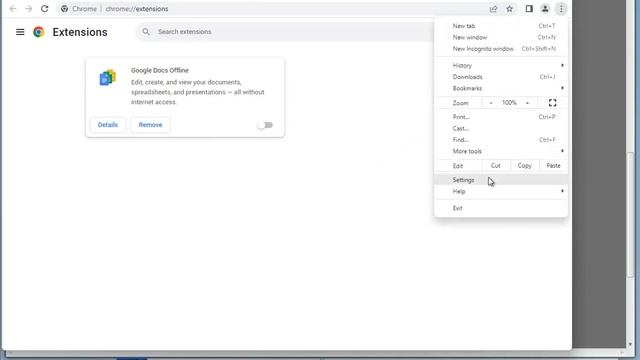Enable the Google Docs Offline toggle
Image resolution: width=640 pixels, height=360 pixels.
(265, 125)
